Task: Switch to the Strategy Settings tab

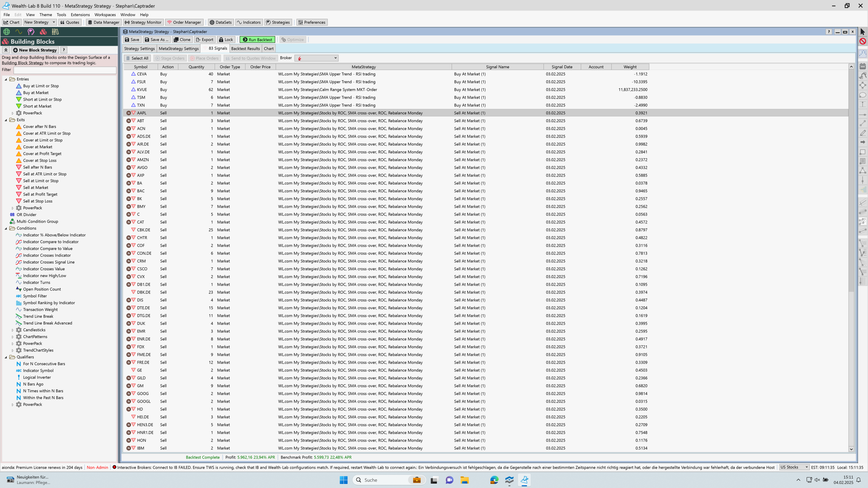Action: 139,48
